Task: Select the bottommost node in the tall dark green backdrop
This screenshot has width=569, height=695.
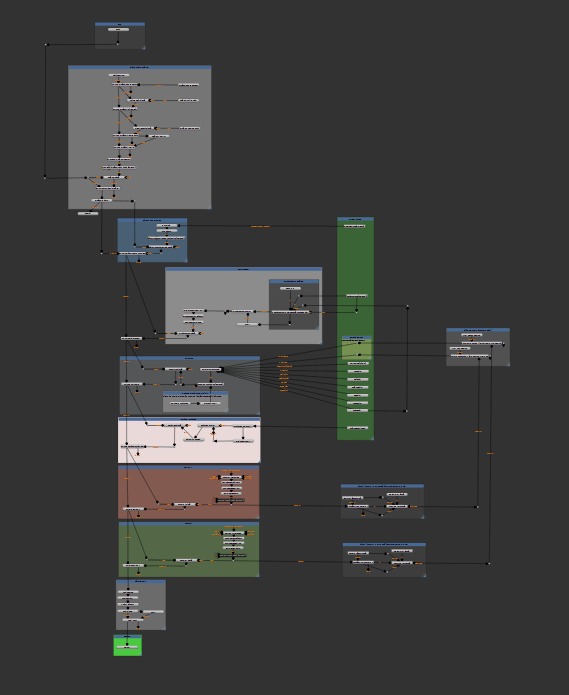Action: point(358,428)
